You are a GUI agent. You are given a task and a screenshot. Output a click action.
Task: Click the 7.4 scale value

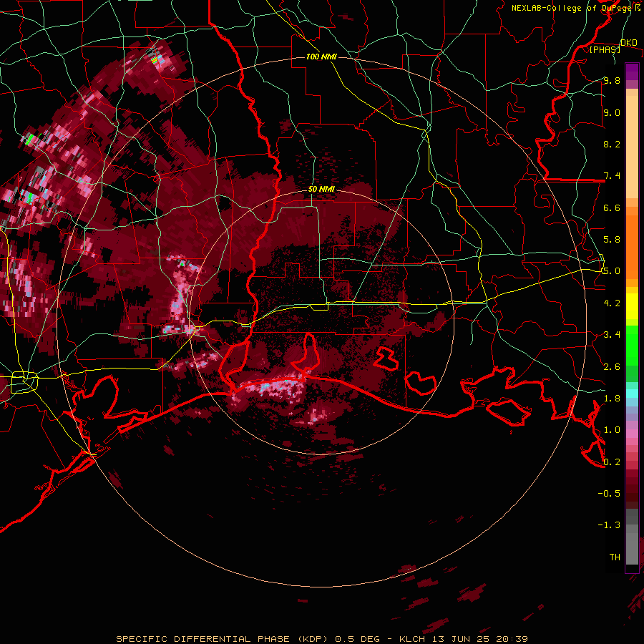612,176
